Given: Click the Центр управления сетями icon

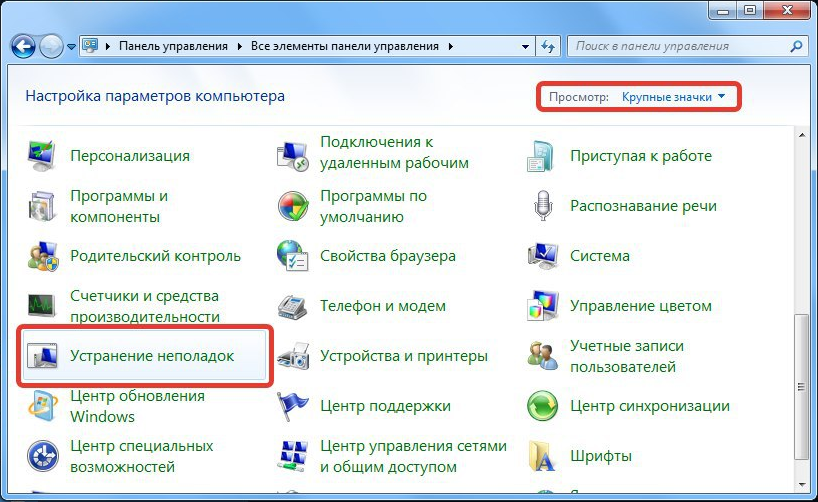Looking at the screenshot, I should click(293, 456).
